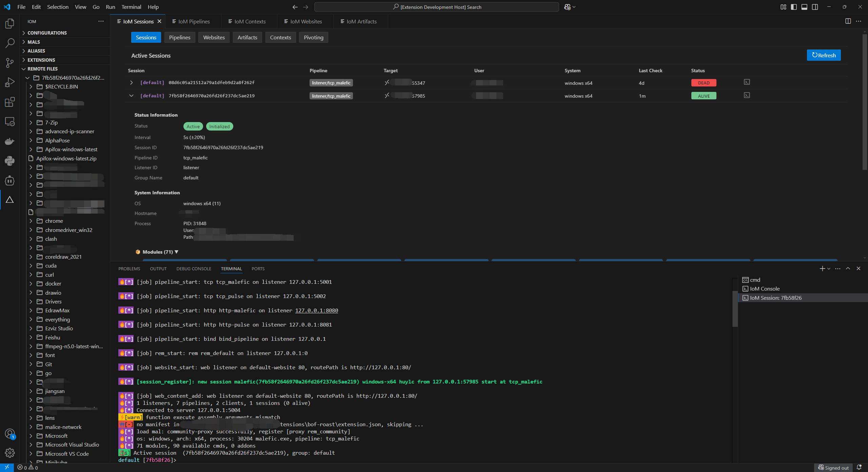Add a new terminal with the plus icon
The width and height of the screenshot is (868, 472).
[822, 268]
